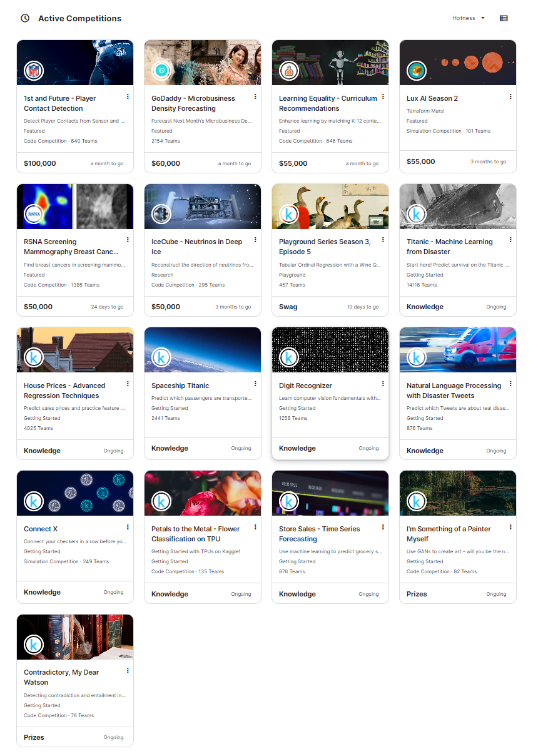Click the RSNA logo on the mammography card

pos(33,214)
